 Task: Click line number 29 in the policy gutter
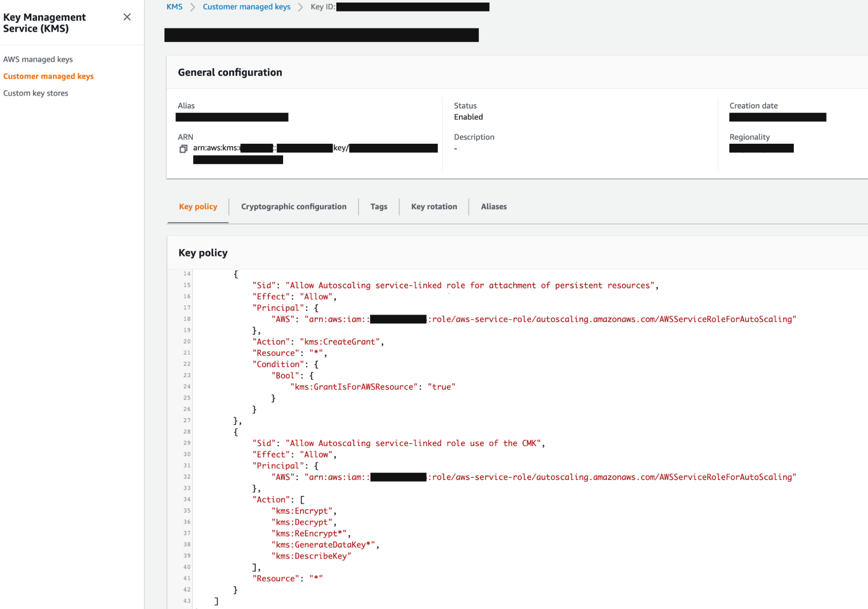pos(187,443)
